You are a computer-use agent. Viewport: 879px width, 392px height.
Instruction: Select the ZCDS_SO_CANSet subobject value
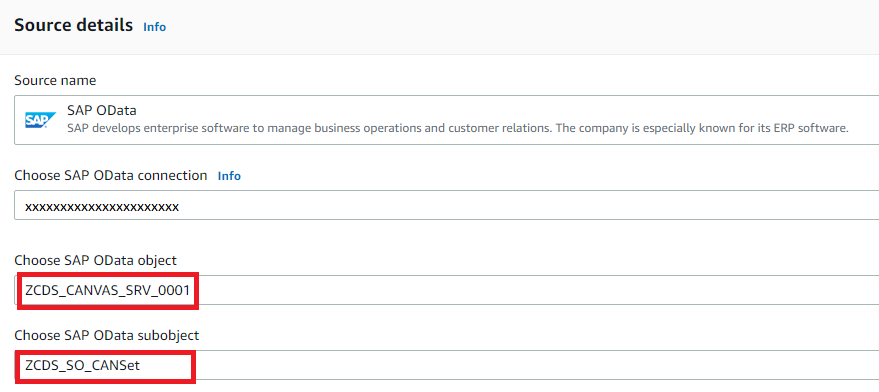coord(82,366)
